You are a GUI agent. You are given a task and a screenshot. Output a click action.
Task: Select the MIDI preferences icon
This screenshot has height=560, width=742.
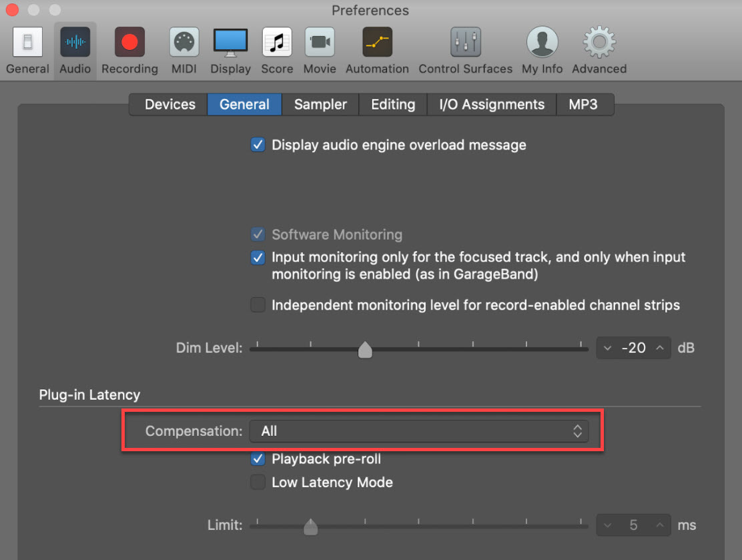coord(184,43)
